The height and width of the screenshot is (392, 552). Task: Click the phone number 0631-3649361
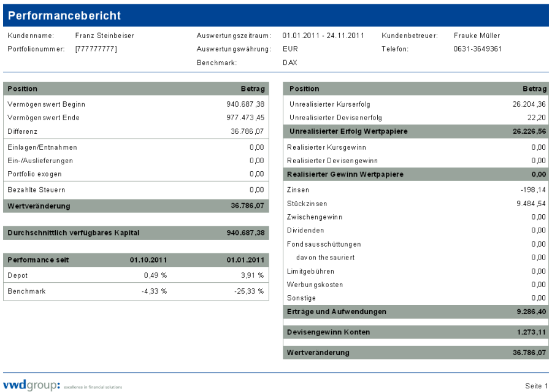(x=477, y=49)
